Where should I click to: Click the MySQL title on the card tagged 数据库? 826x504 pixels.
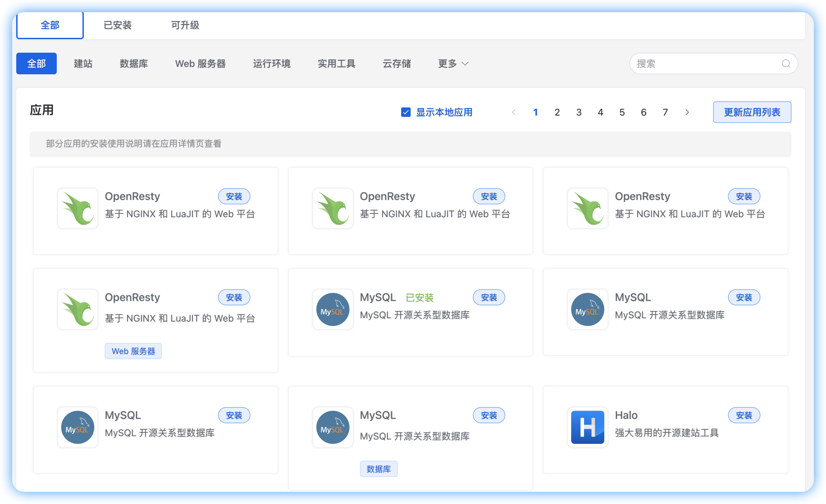(378, 415)
